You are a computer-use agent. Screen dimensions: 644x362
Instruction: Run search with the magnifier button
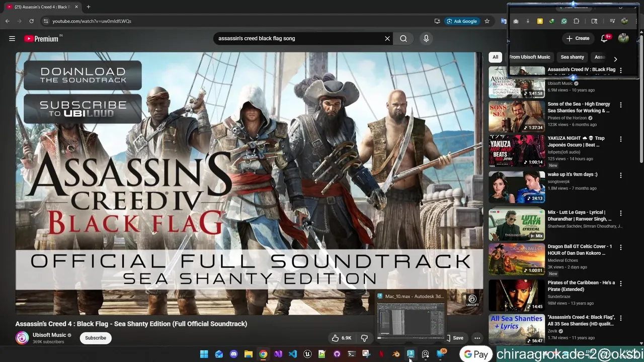(x=404, y=38)
